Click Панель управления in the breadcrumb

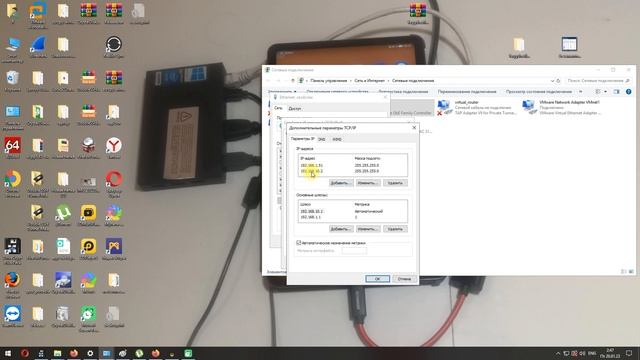pyautogui.click(x=329, y=81)
